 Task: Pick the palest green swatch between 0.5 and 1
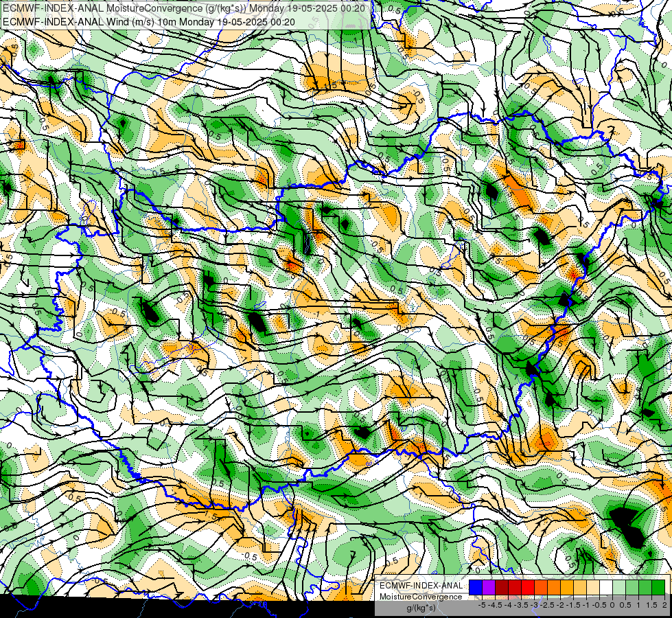click(619, 587)
